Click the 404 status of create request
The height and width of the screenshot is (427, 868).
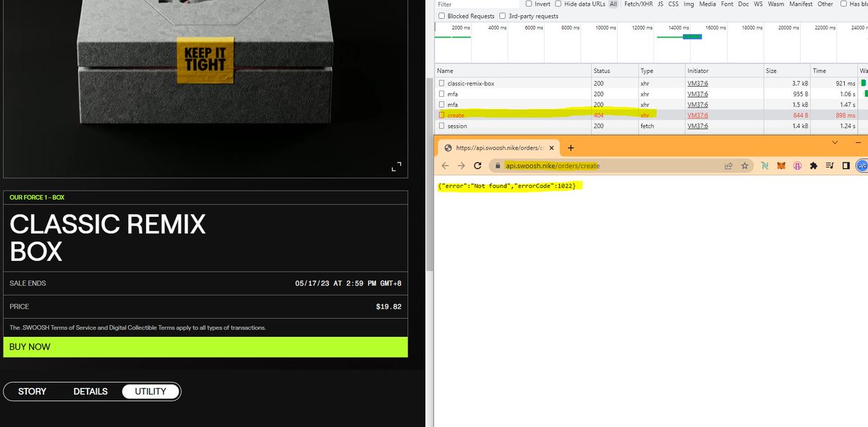point(599,116)
